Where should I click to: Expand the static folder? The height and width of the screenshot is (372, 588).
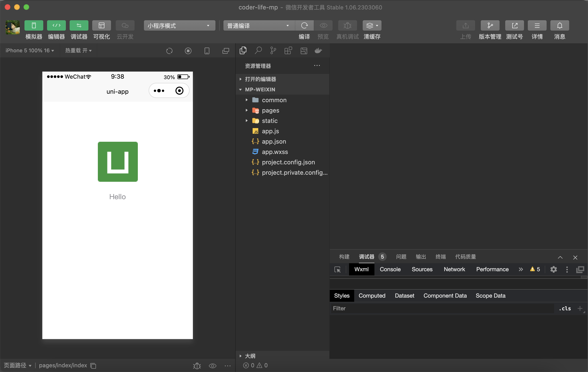(282, 121)
